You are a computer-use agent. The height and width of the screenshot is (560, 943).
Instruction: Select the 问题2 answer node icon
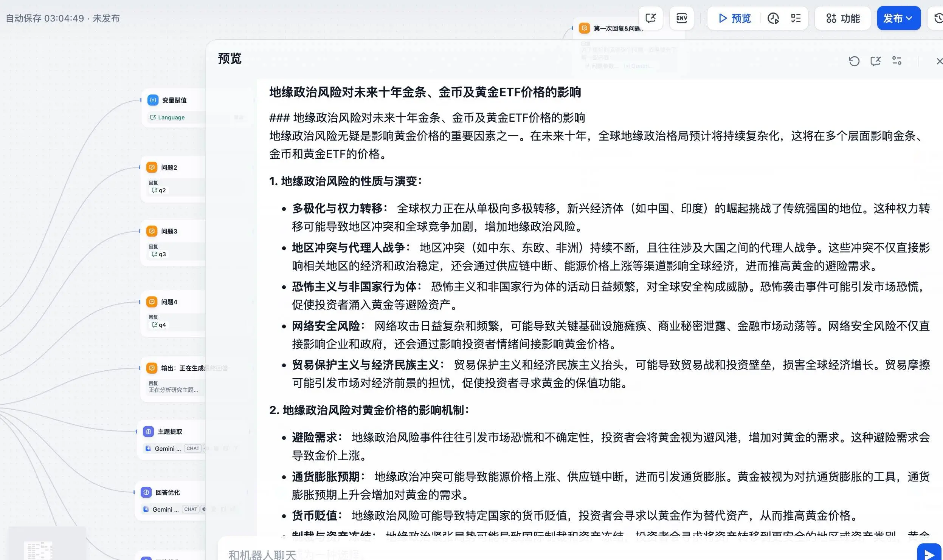point(152,167)
